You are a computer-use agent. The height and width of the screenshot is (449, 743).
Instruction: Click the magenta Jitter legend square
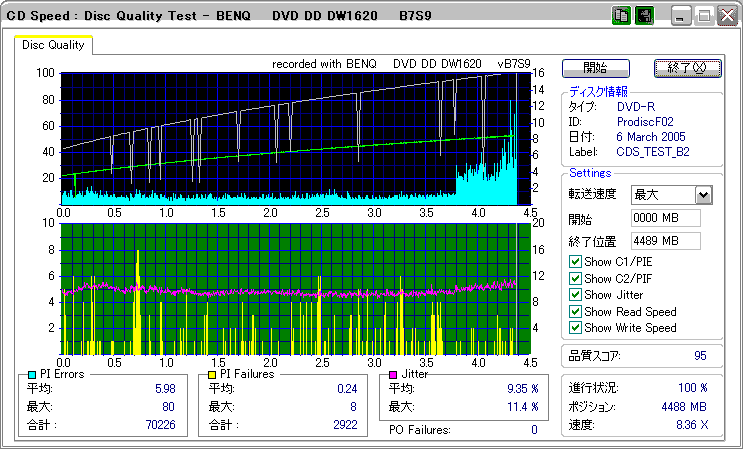pyautogui.click(x=394, y=374)
